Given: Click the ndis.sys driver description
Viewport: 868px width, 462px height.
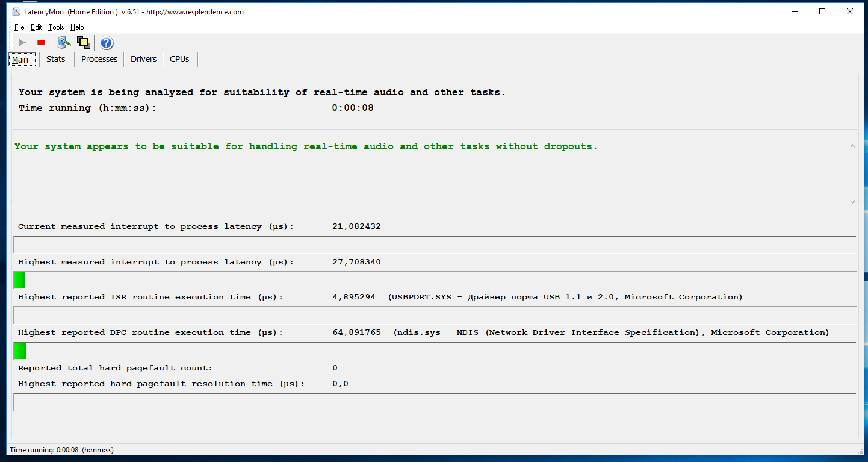Looking at the screenshot, I should pos(611,332).
